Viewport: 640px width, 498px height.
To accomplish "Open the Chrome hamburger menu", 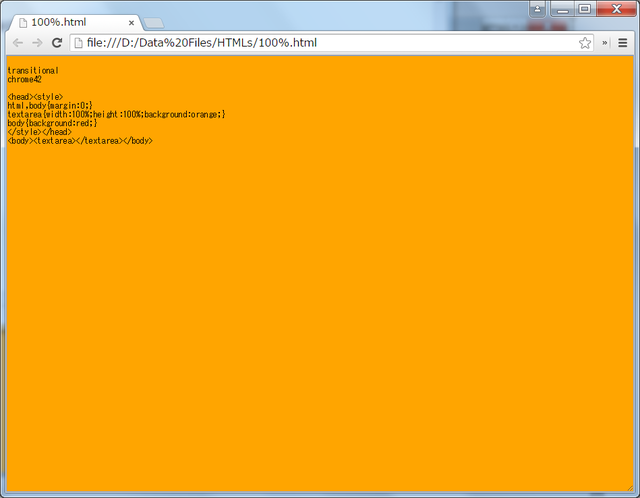I will [622, 43].
